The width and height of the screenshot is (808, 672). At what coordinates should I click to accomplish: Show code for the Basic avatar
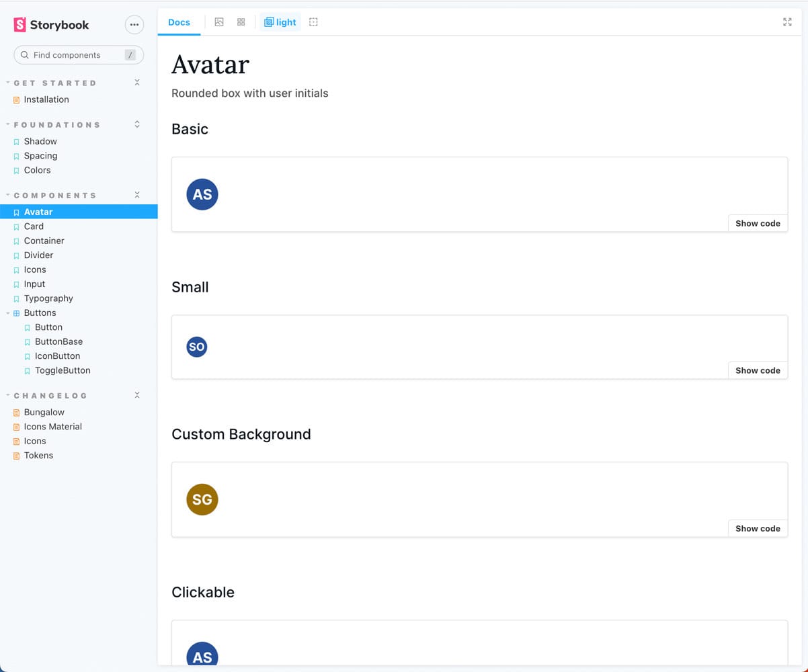[x=758, y=224]
